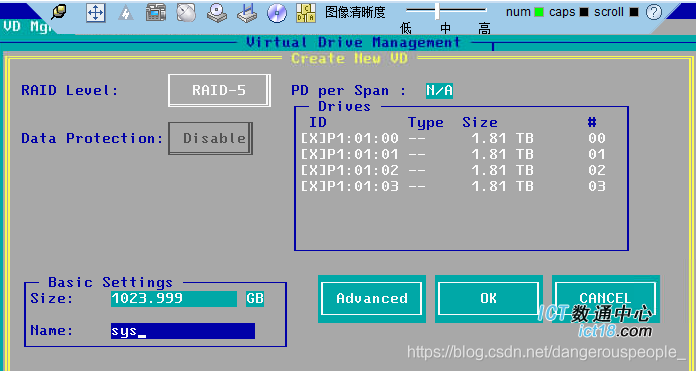Select the VD Mgmt tab
This screenshot has height=371, width=696.
27,27
